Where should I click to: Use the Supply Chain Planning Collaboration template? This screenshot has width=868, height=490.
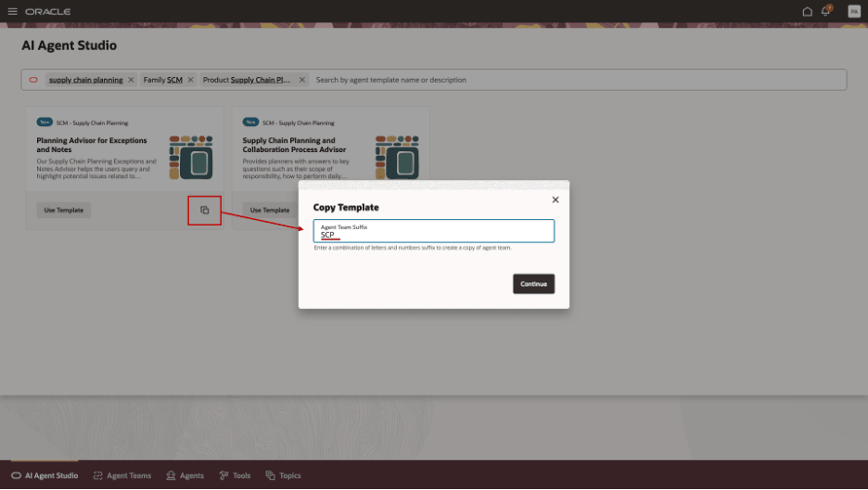pyautogui.click(x=270, y=210)
